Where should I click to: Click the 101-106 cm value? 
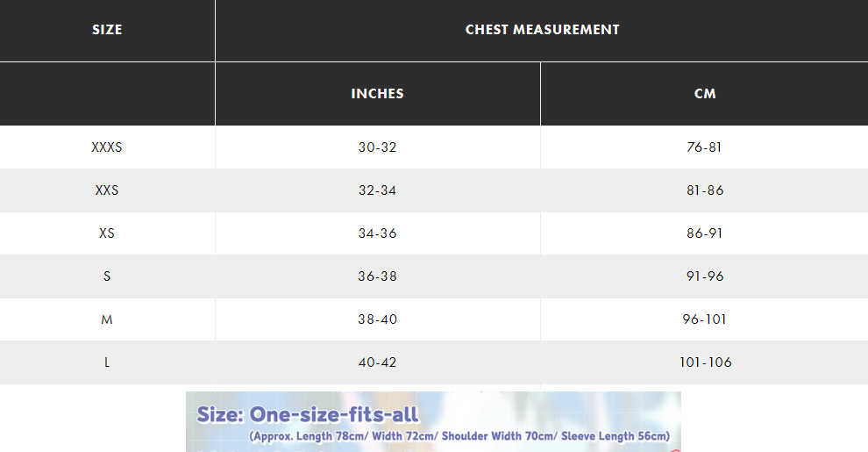pyautogui.click(x=704, y=362)
